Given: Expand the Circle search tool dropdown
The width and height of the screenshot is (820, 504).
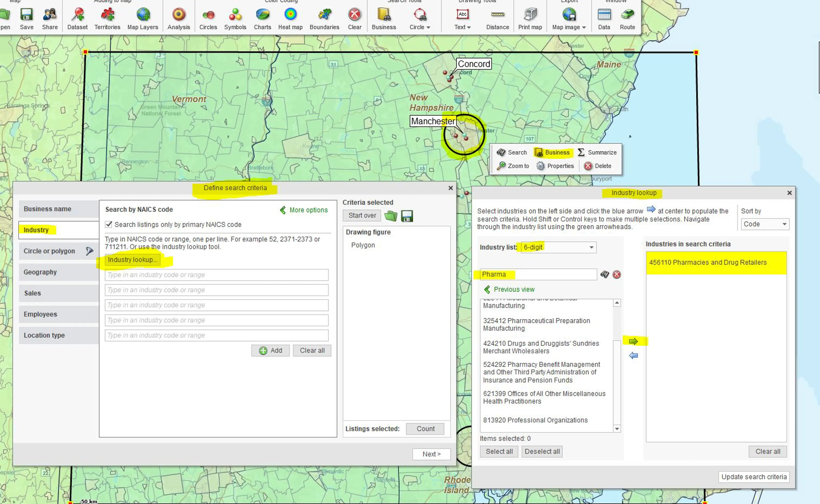Looking at the screenshot, I should tap(428, 27).
